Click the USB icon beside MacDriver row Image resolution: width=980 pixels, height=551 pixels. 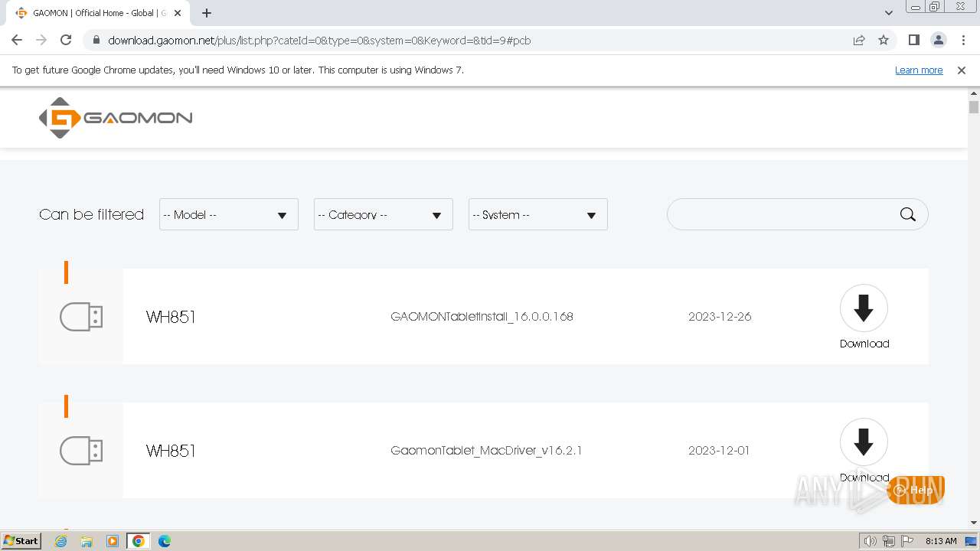[81, 451]
